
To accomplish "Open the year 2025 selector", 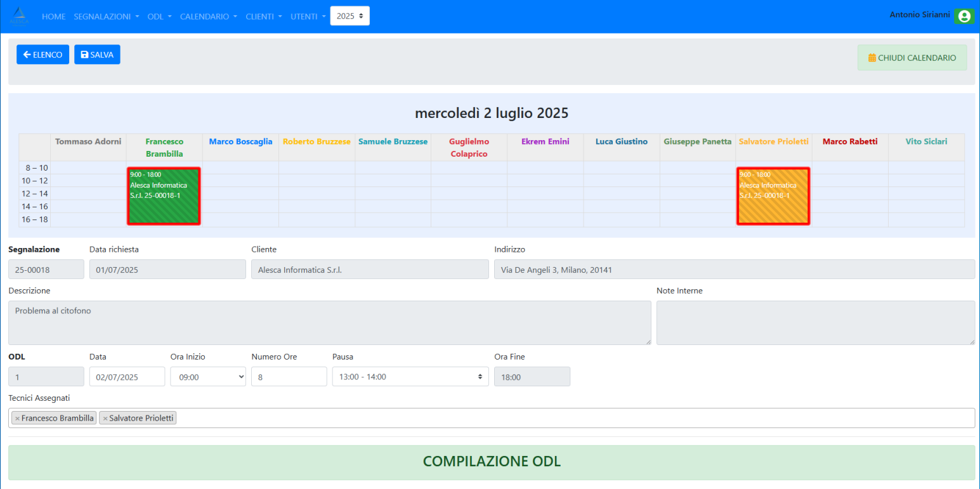I will click(x=350, y=16).
